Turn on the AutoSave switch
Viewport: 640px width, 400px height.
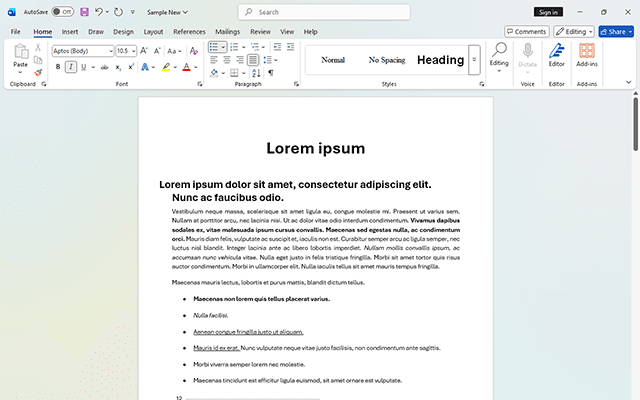[x=62, y=12]
